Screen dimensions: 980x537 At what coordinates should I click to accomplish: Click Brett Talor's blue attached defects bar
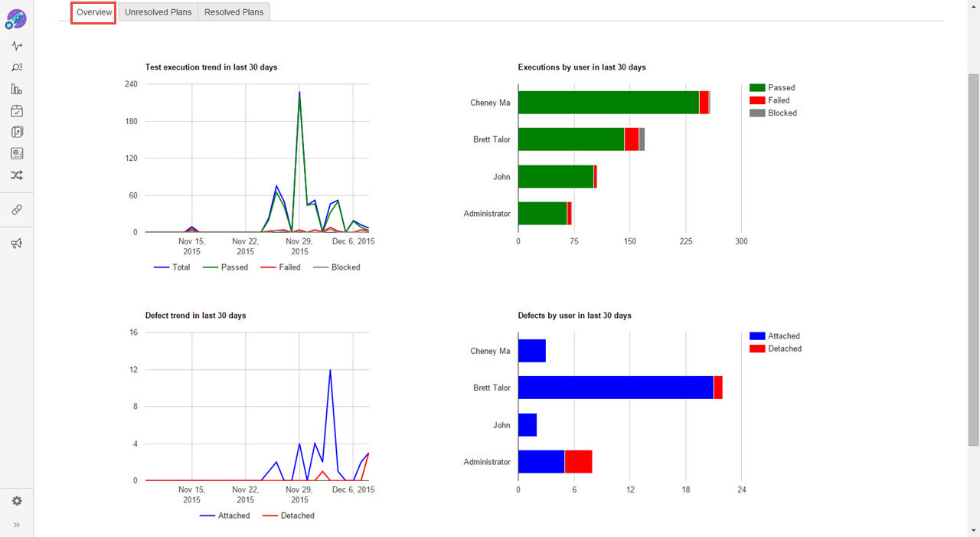click(x=616, y=388)
